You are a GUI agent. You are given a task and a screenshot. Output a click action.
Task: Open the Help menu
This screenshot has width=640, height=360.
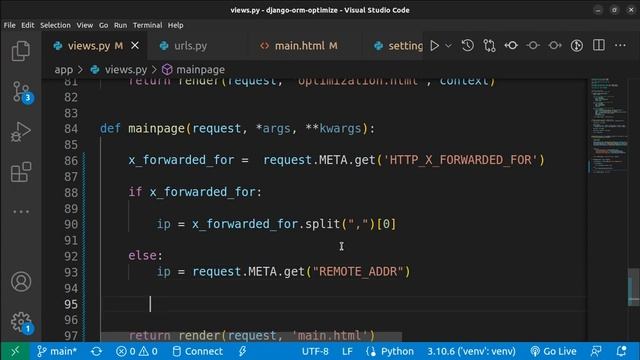[176, 25]
